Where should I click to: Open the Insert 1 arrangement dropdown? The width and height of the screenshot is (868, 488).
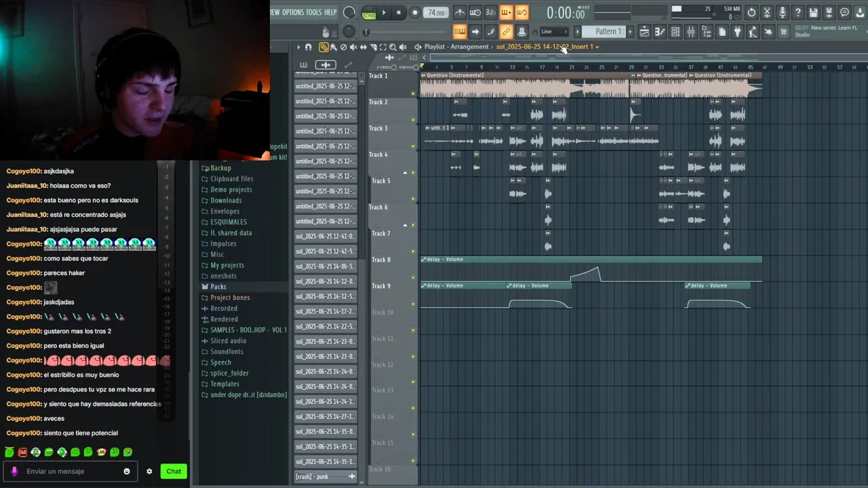597,47
